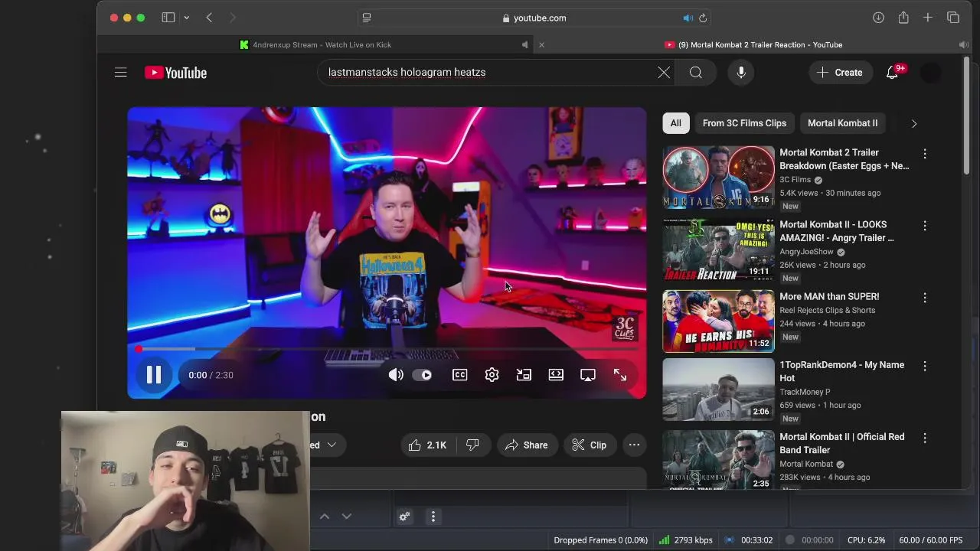Open the YouTube guide hamburger menu
The width and height of the screenshot is (980, 551).
point(120,73)
